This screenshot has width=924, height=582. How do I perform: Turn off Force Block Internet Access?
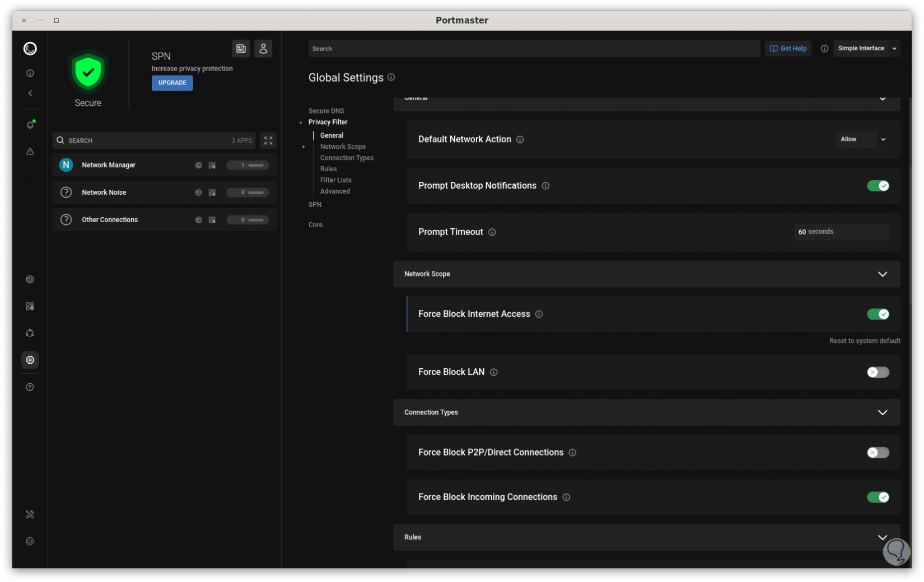tap(878, 315)
